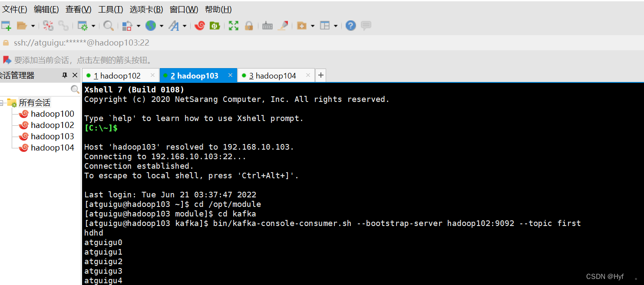Click the New Session toolbar icon
Viewport: 644px width, 285px height.
coord(6,26)
